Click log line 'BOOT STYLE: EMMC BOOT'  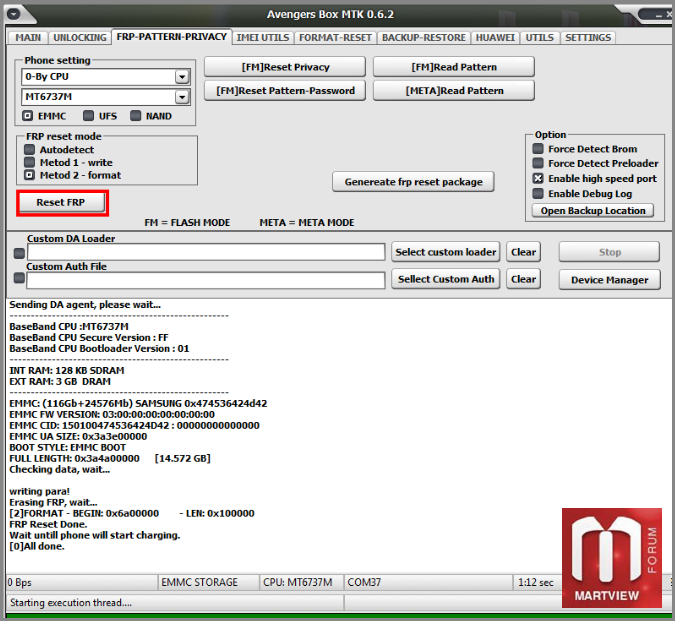68,448
